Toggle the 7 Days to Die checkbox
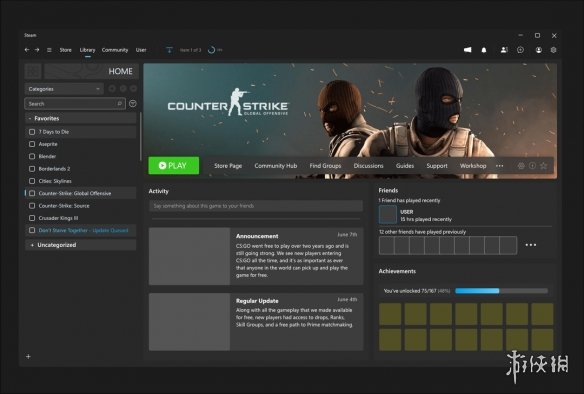584x394 pixels. (32, 132)
